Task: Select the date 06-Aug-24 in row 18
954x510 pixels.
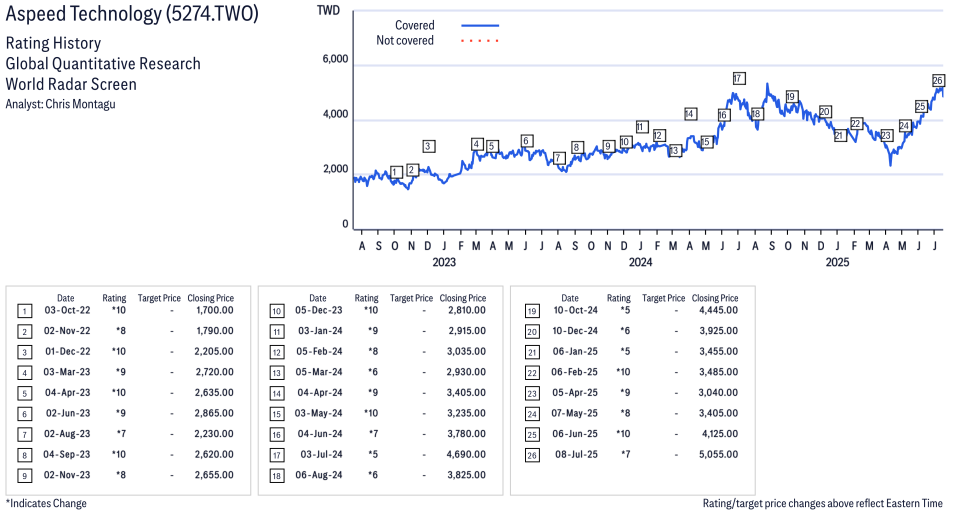Action: tap(319, 475)
